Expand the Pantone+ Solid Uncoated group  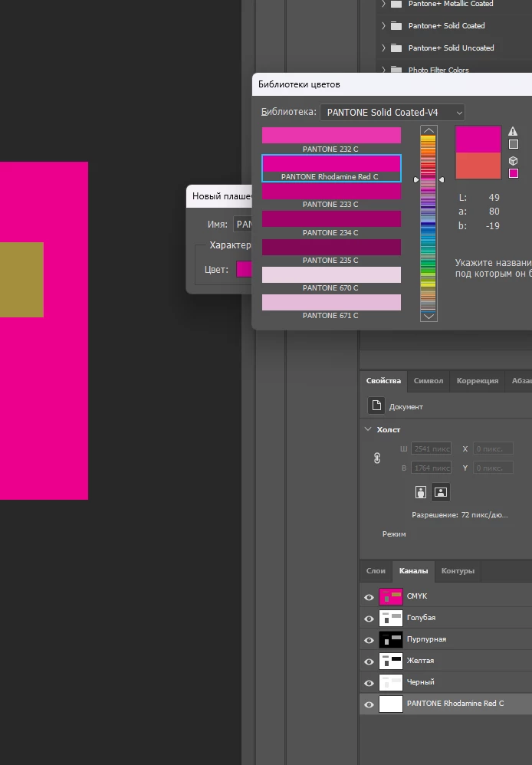click(383, 48)
